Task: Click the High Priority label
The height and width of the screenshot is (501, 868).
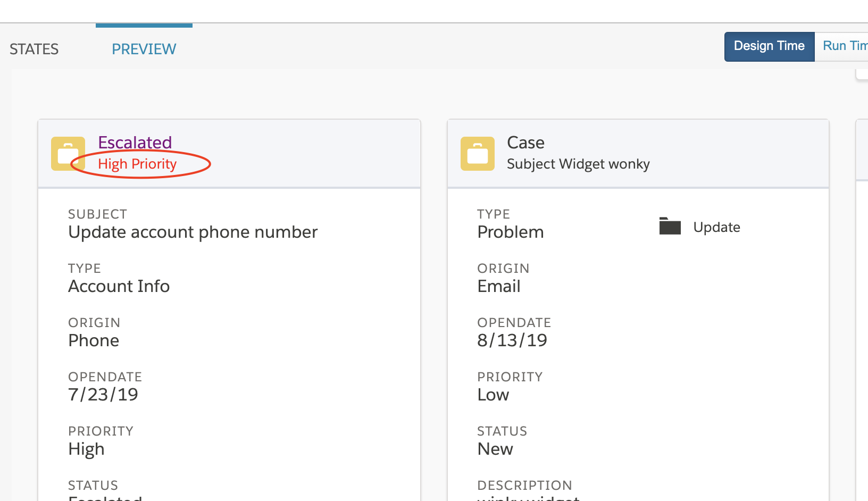Action: pyautogui.click(x=137, y=164)
